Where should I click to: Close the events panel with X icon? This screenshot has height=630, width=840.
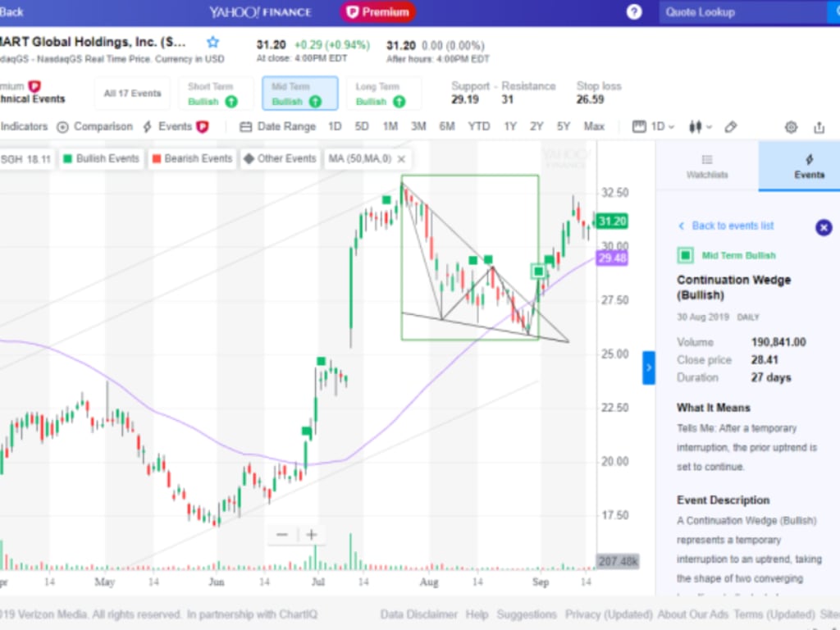824,228
